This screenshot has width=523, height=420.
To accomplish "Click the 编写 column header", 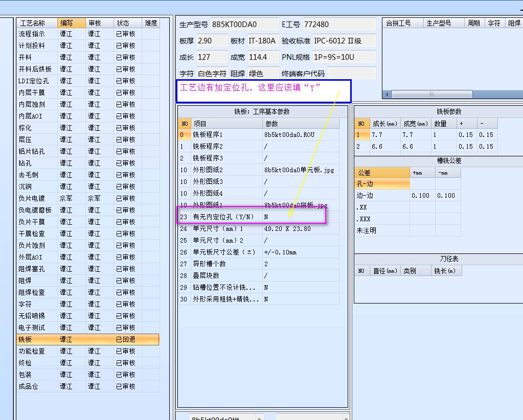I will 72,23.
